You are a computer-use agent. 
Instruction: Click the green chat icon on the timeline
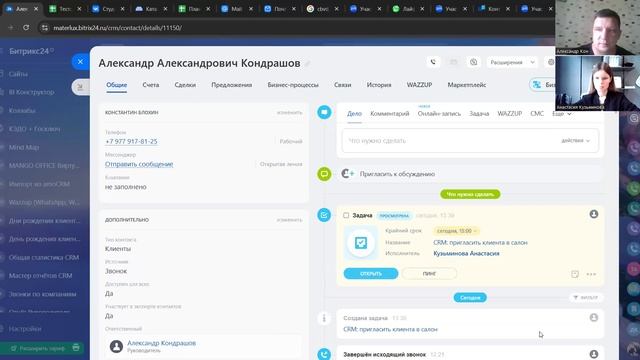click(324, 174)
